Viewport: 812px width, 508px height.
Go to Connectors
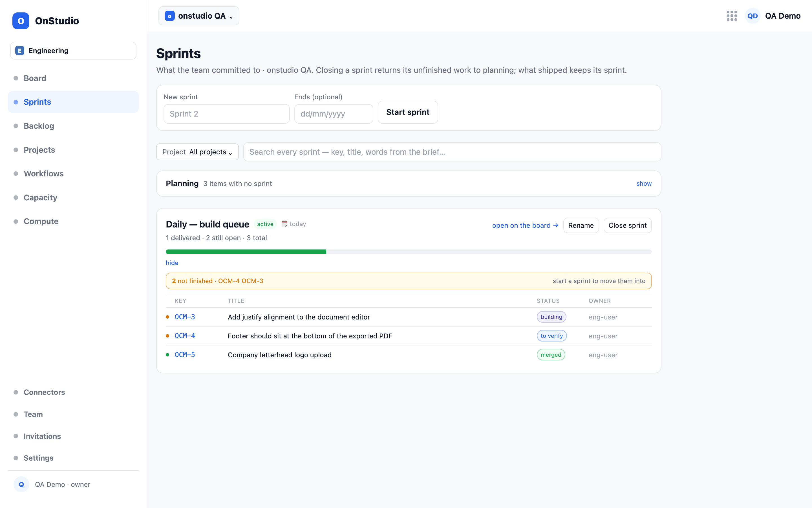click(73, 392)
